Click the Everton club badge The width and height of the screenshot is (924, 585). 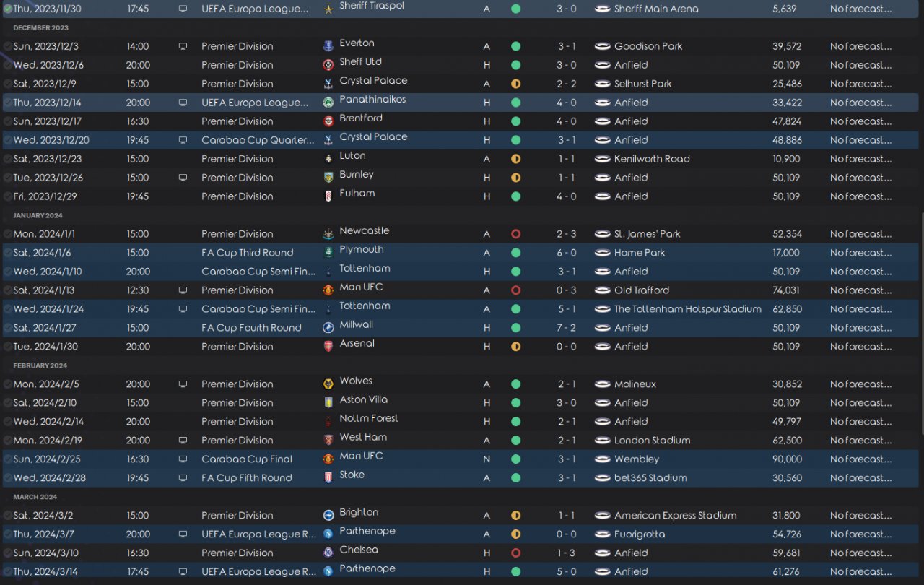[328, 46]
